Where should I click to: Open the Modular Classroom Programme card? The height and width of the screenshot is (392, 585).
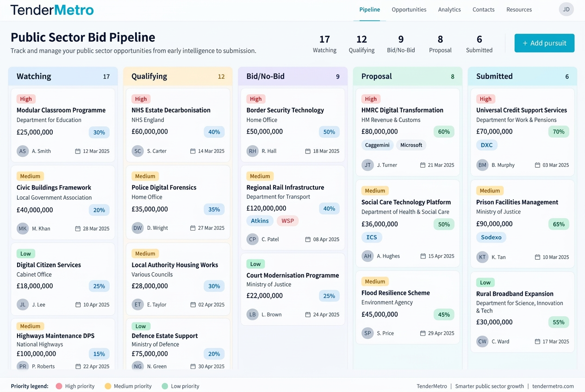pyautogui.click(x=63, y=125)
